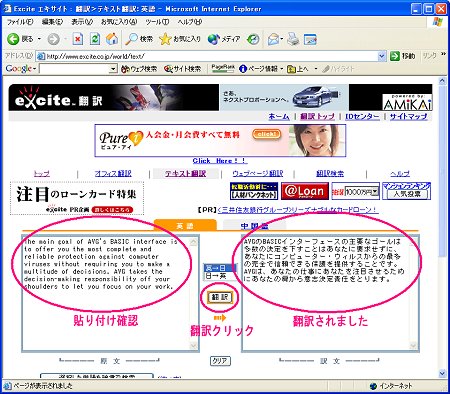
Task: Open the Search magnifier toolbar icon
Action: point(131,39)
